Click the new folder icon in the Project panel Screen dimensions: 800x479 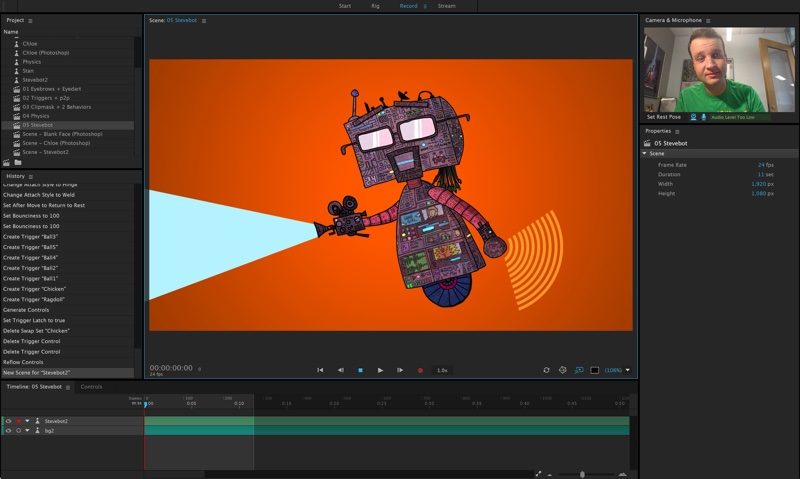[x=17, y=162]
